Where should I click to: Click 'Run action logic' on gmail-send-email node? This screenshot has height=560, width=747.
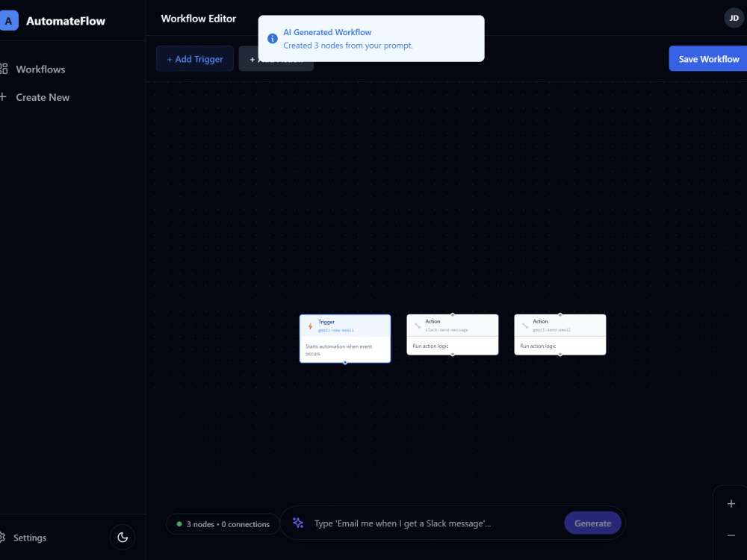[538, 346]
